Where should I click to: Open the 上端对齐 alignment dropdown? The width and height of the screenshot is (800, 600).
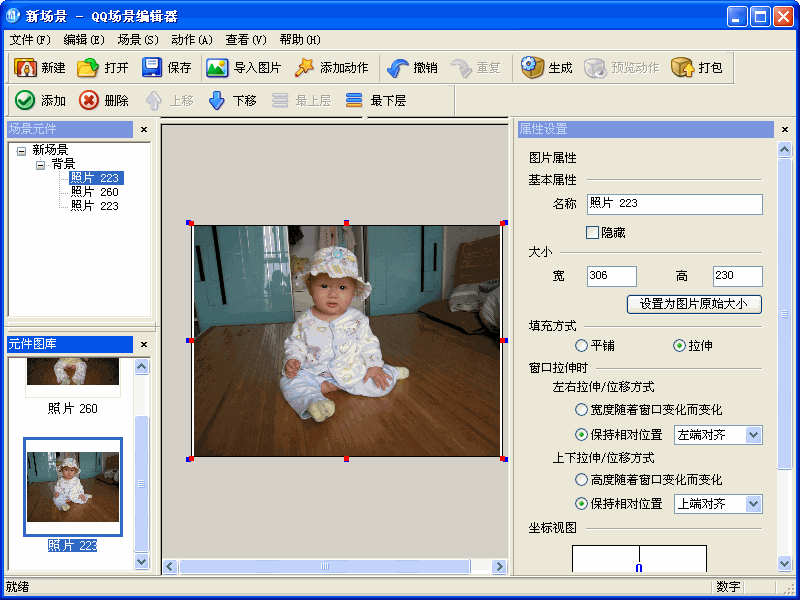[x=753, y=504]
